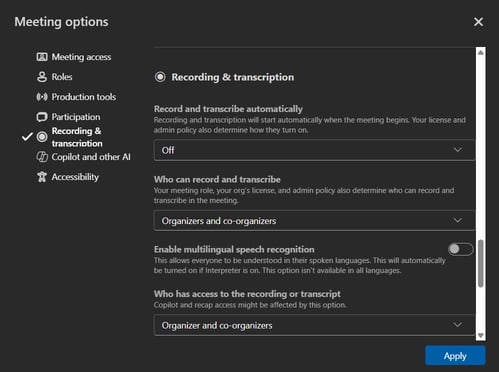This screenshot has width=499, height=372.
Task: Open the Who can record and transcribe dropdown
Action: [x=314, y=220]
